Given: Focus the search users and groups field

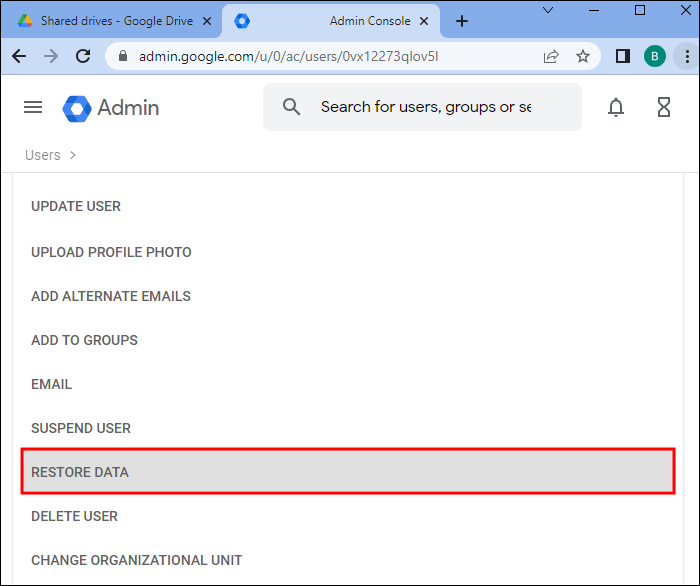Looking at the screenshot, I should 425,107.
